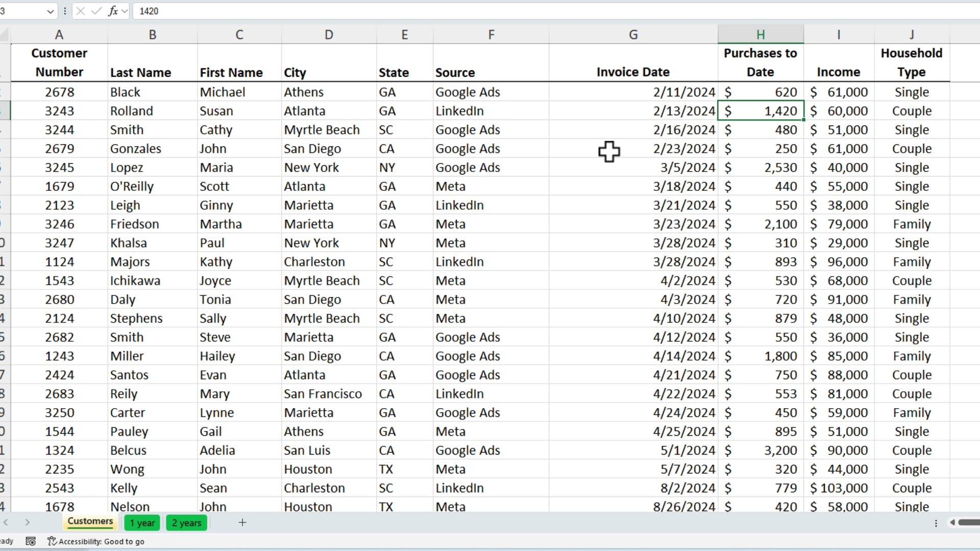Viewport: 980px width, 551px height.
Task: Open the sheet options three-dot menu on the right
Action: pos(937,523)
